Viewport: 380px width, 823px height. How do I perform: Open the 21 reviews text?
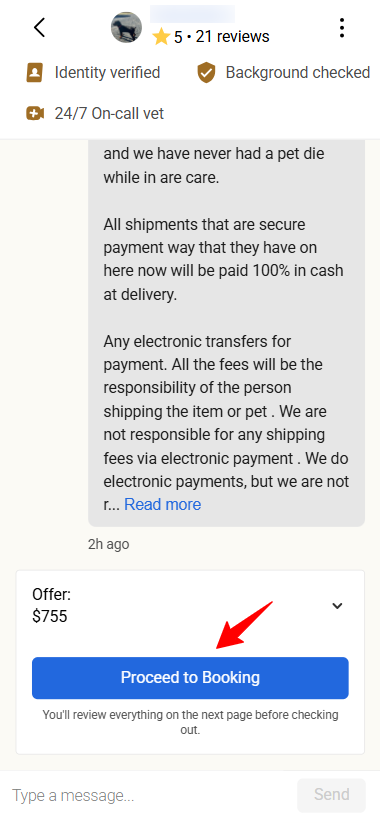pos(233,37)
